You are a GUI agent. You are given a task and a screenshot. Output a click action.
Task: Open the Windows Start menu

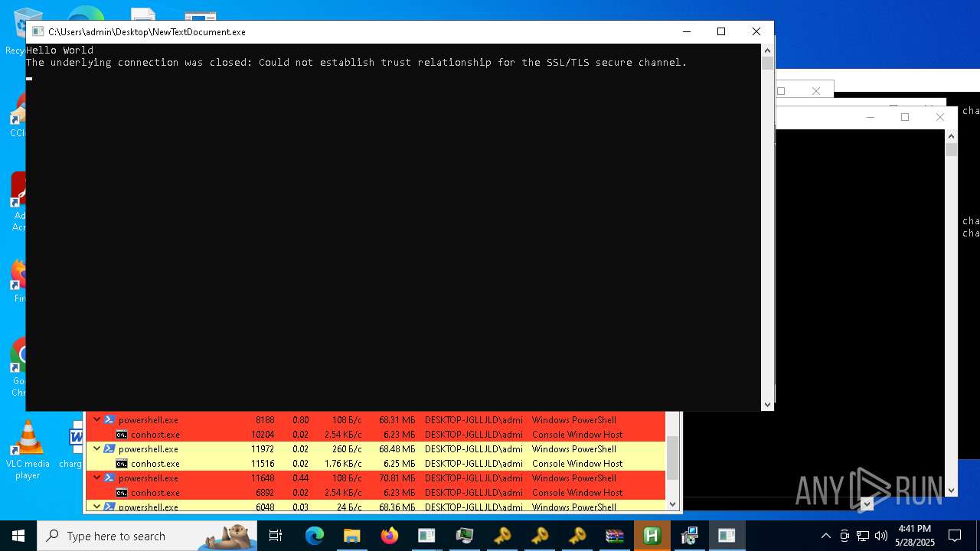tap(18, 536)
